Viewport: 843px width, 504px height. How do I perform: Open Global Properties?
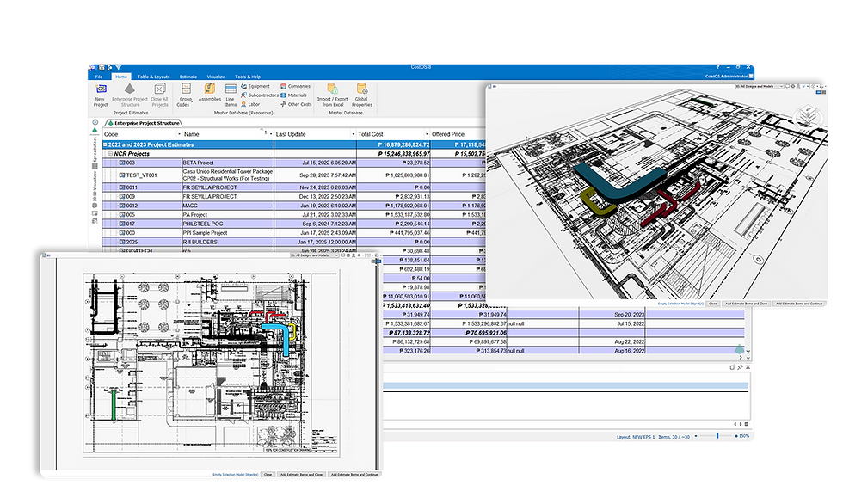[362, 95]
